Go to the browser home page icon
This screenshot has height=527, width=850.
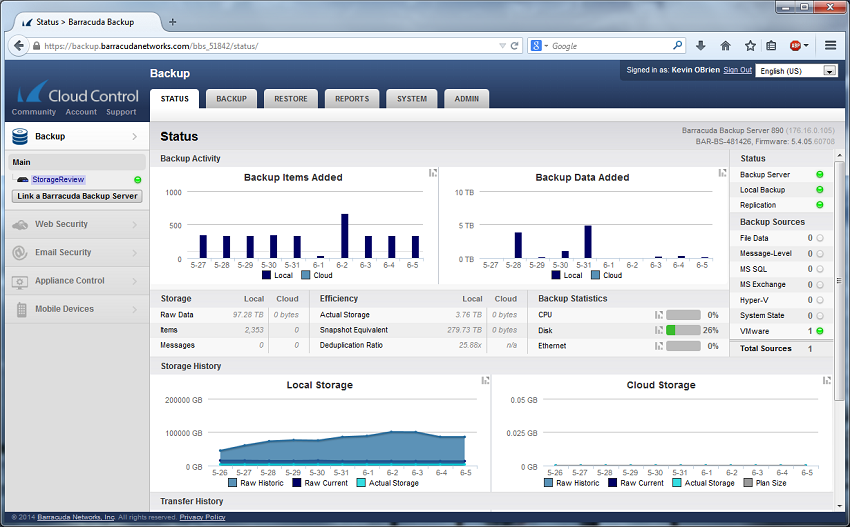click(x=725, y=46)
